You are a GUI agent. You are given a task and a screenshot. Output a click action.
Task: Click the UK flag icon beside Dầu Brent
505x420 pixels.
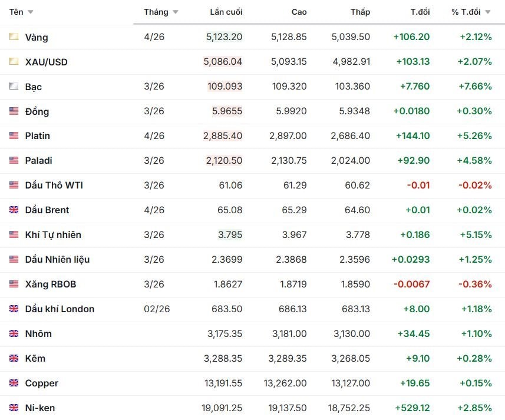14,210
